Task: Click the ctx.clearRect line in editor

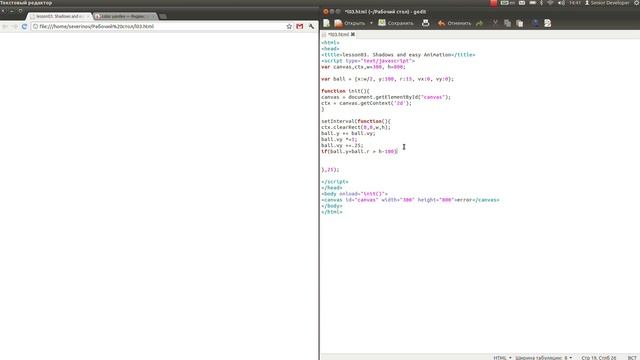Action: [356, 127]
